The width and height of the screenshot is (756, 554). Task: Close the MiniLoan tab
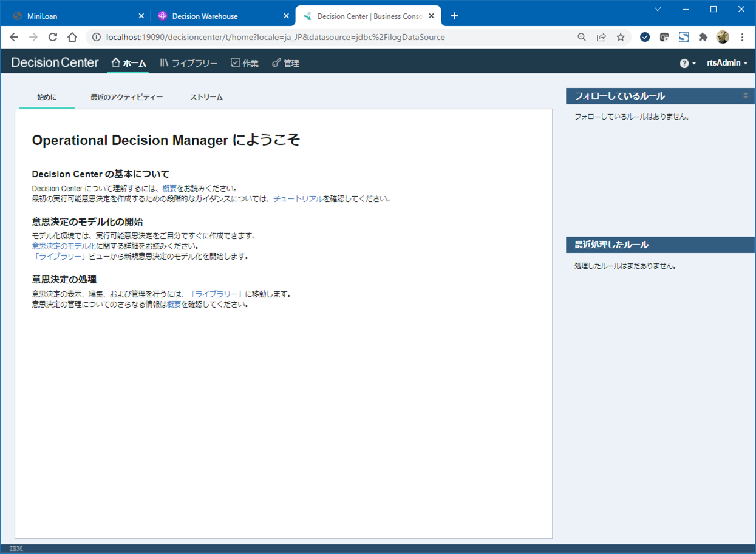[x=141, y=16]
